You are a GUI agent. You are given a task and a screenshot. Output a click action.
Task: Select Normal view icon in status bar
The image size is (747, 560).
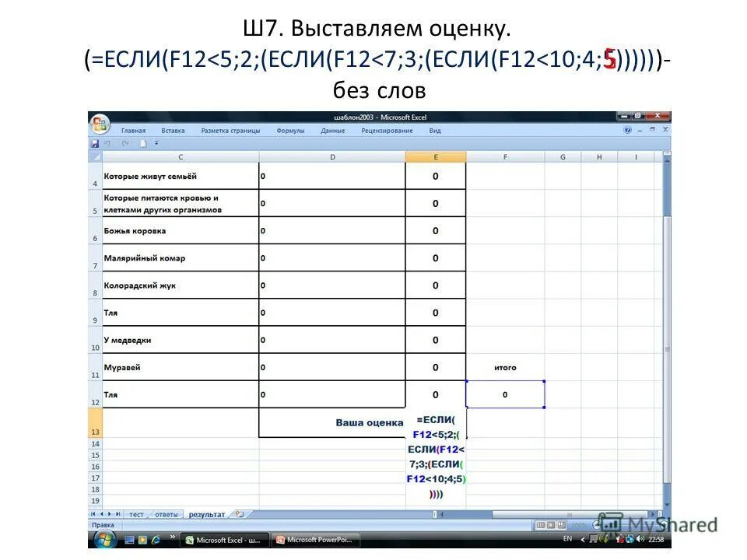(x=539, y=523)
